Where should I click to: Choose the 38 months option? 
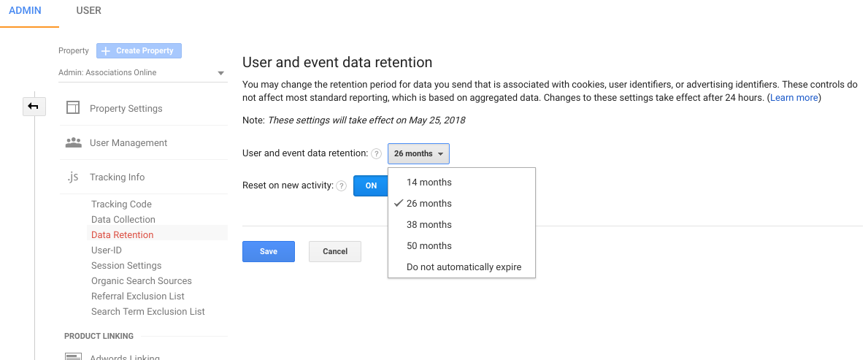point(429,225)
